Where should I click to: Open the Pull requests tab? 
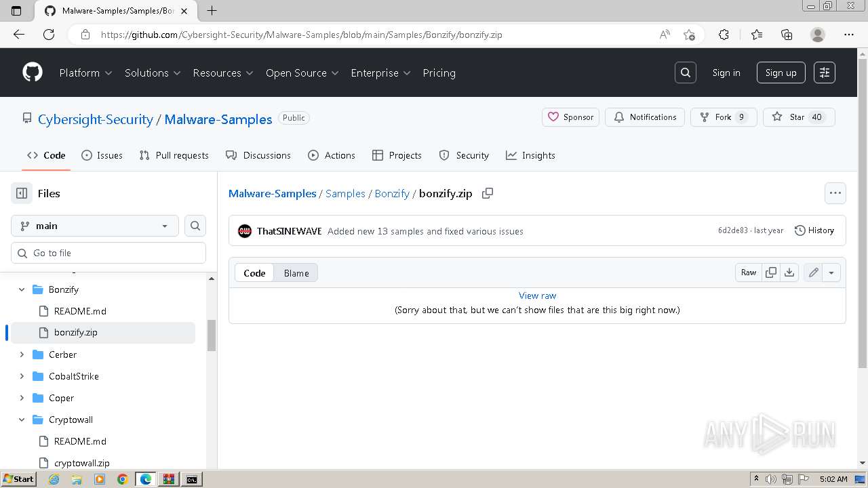[174, 155]
